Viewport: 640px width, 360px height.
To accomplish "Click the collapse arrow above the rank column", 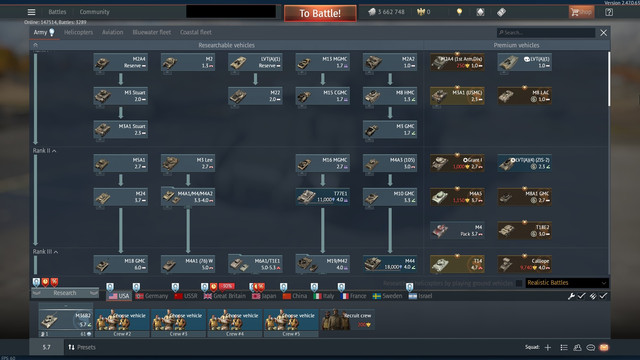I will click(x=36, y=45).
